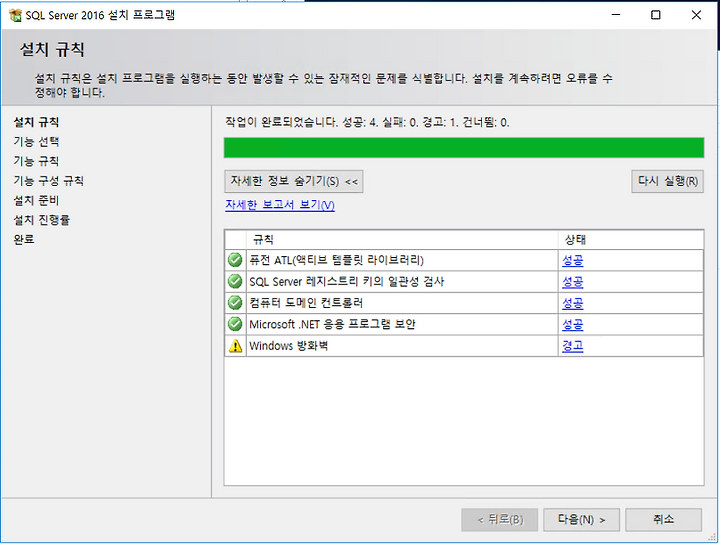
Task: Click yellow warning icon for Windows 방화벽 rule
Action: point(235,346)
